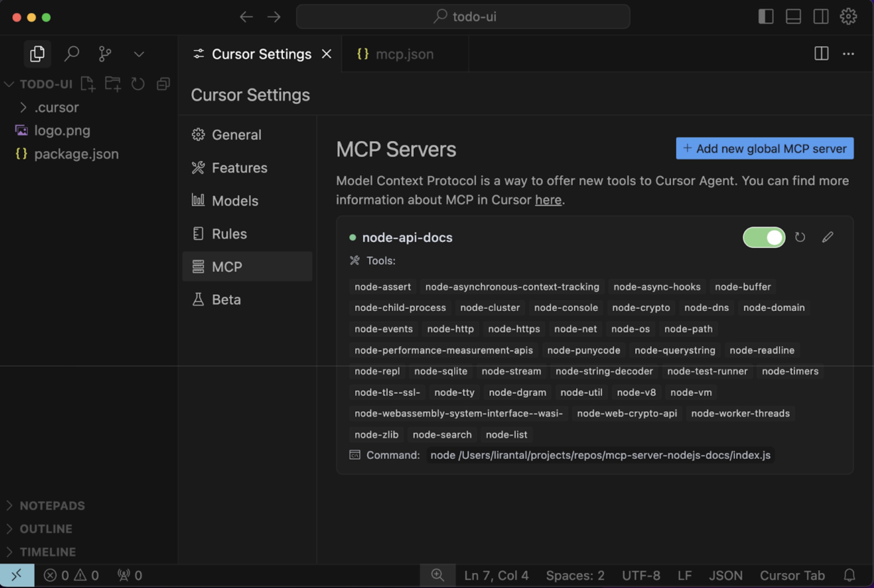This screenshot has width=874, height=588.
Task: Open Models settings section
Action: pos(247,201)
